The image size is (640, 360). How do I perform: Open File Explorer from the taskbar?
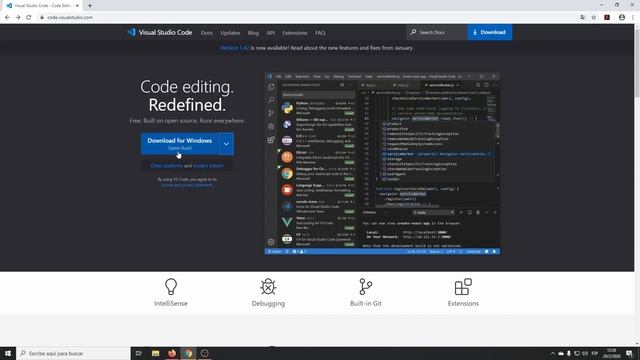[155, 353]
